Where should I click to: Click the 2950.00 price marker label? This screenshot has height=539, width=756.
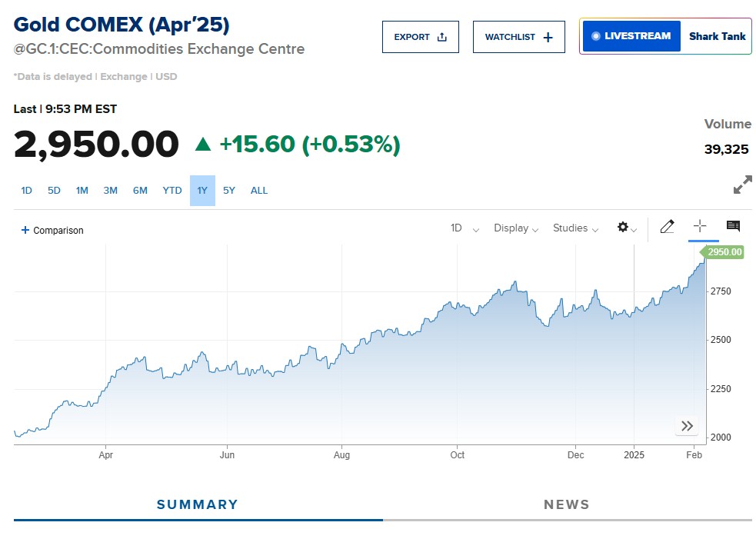(724, 252)
